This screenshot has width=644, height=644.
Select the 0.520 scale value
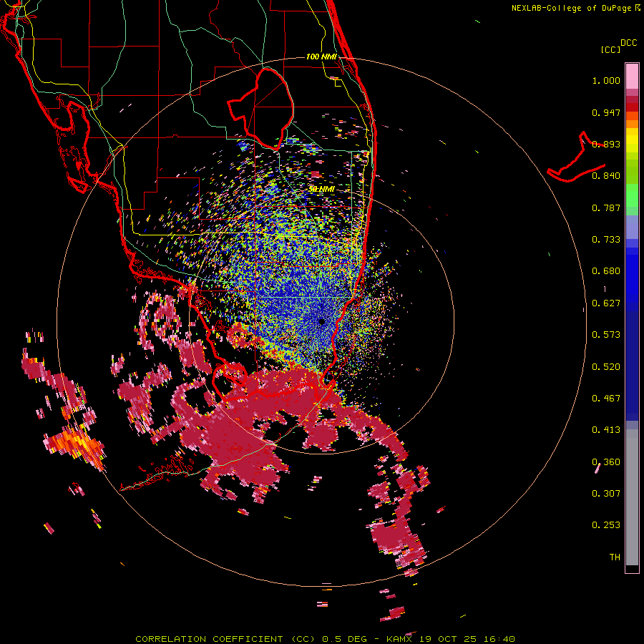(x=606, y=367)
